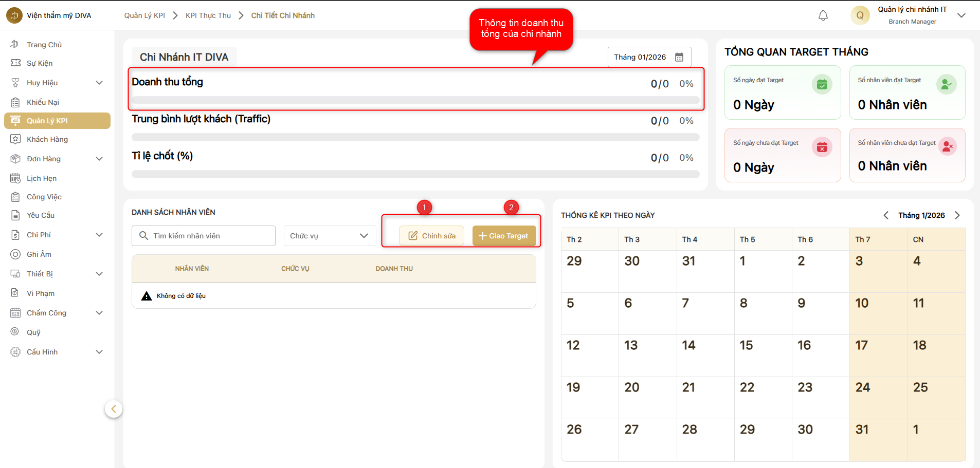
Task: Click the Chỉnh sửa button
Action: coord(432,236)
